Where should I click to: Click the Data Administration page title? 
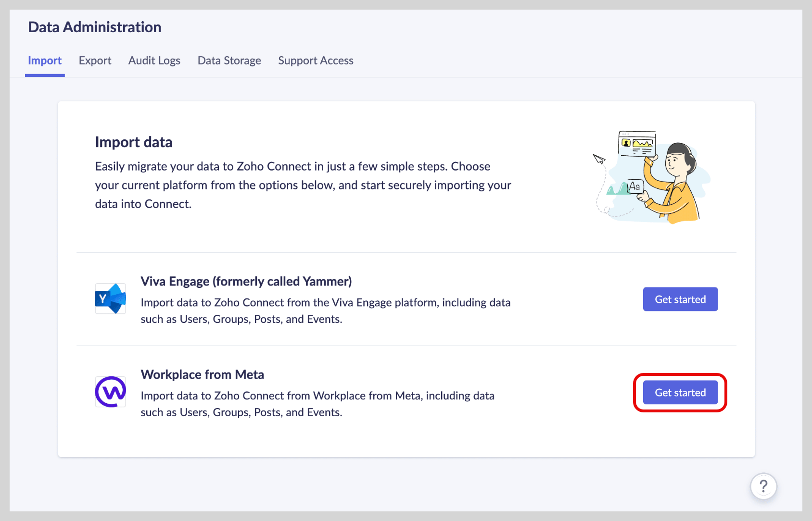(x=95, y=27)
